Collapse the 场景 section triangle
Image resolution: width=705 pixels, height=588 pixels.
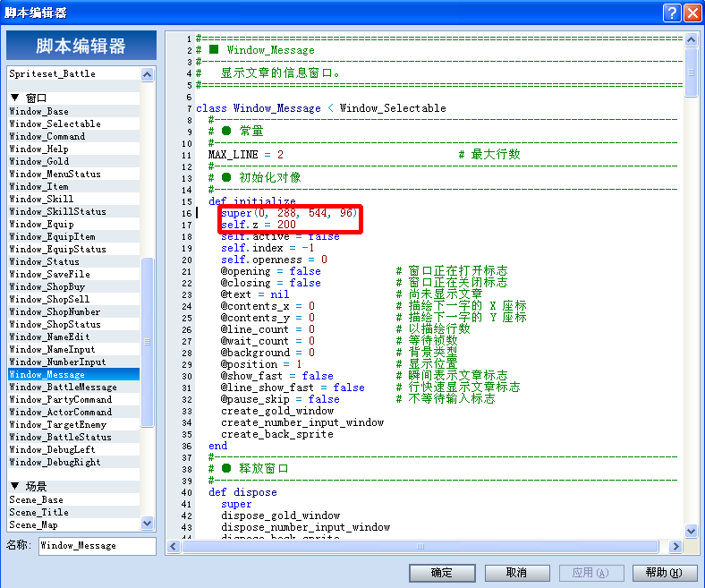tap(15, 486)
